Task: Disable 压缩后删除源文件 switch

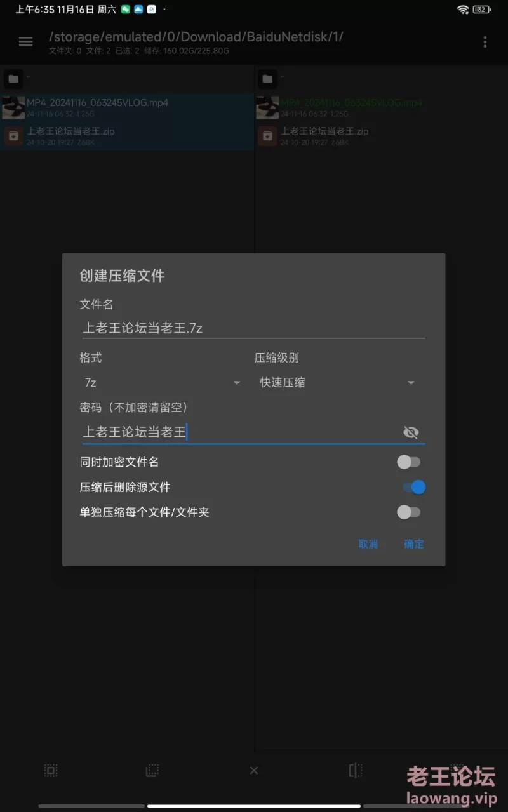Action: [413, 487]
